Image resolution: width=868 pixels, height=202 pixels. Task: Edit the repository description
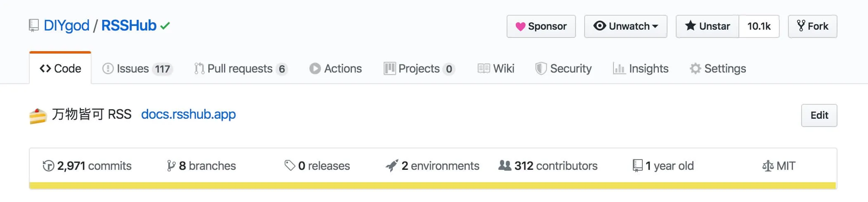[x=819, y=115]
